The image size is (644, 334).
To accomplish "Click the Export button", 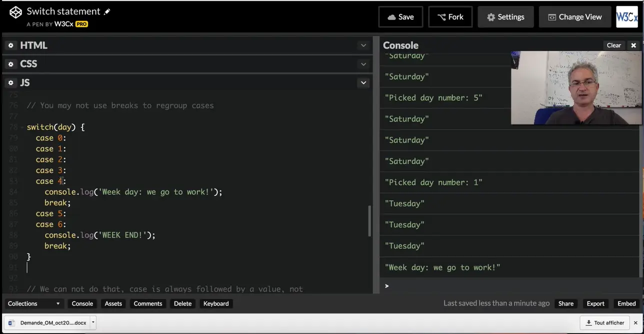I will coord(595,303).
